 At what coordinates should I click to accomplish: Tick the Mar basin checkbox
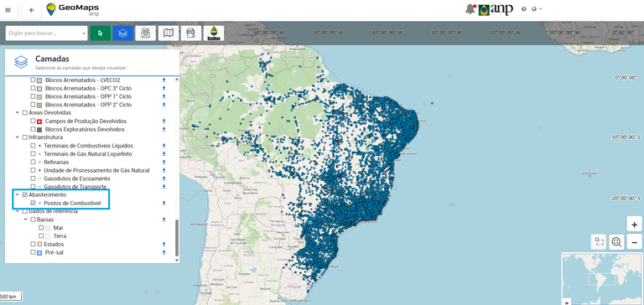click(41, 228)
